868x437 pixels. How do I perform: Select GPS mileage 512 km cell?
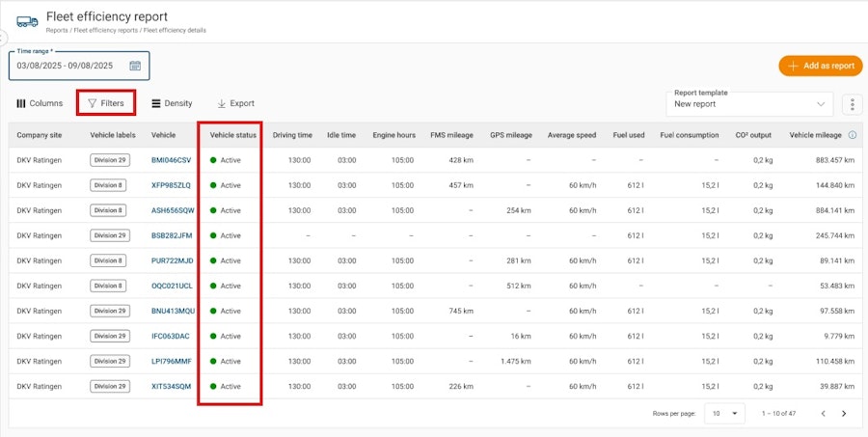tap(519, 286)
